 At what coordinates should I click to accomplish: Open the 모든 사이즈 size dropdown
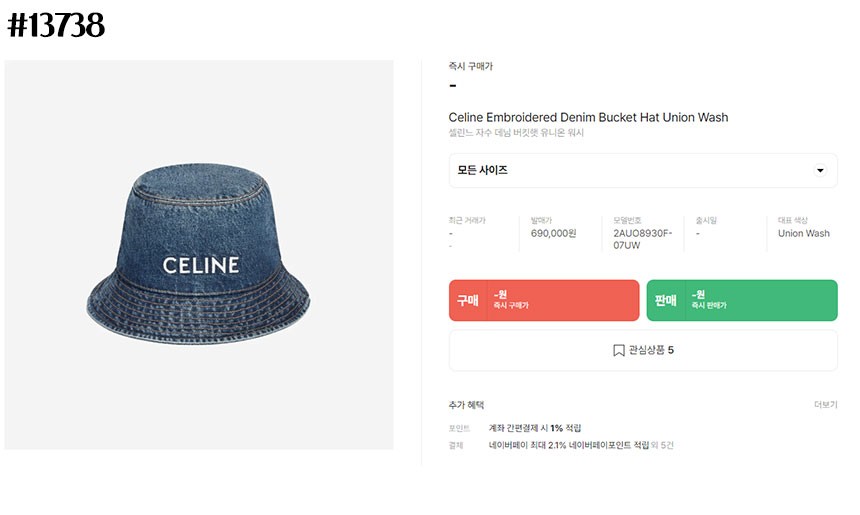pyautogui.click(x=643, y=171)
